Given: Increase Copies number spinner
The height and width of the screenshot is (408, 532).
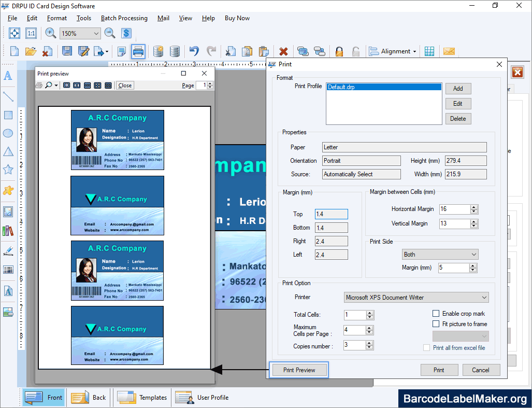Looking at the screenshot, I should [369, 343].
